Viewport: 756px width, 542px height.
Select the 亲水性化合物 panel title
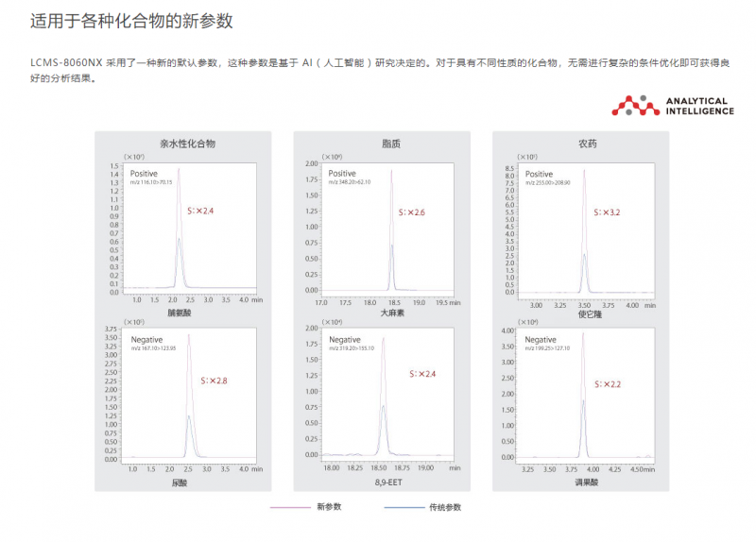[187, 144]
